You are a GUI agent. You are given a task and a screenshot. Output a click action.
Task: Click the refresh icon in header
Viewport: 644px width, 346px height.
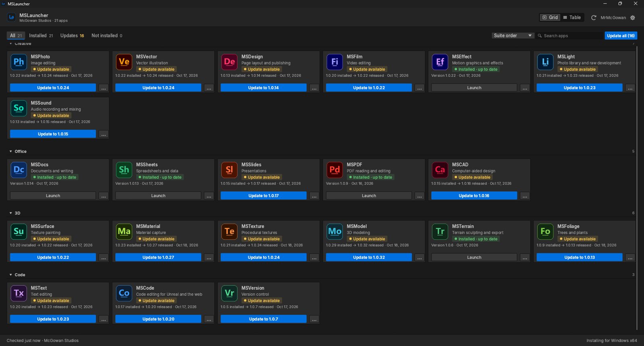coord(593,18)
